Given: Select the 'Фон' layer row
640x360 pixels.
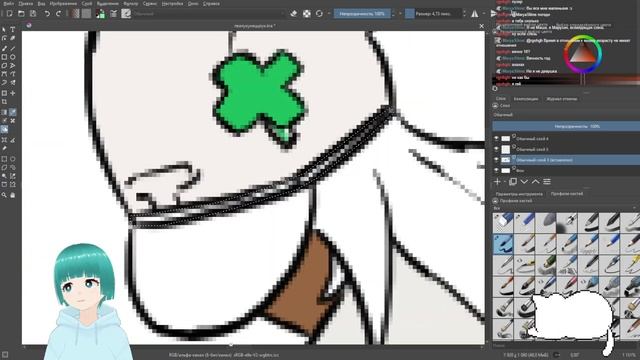Looking at the screenshot, I should tap(566, 170).
